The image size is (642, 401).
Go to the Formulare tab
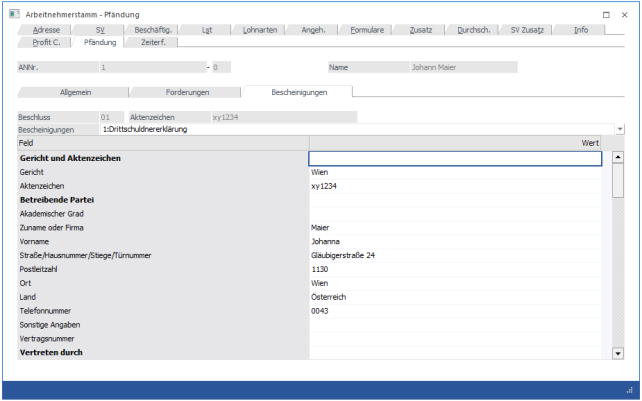[x=365, y=30]
